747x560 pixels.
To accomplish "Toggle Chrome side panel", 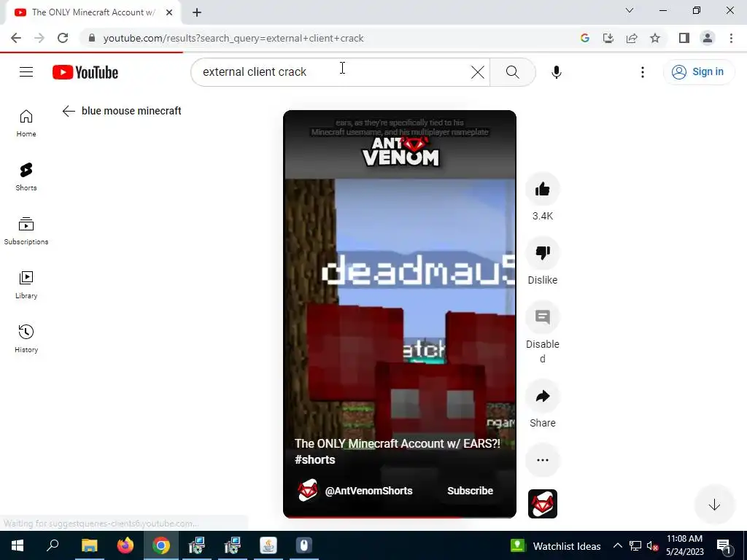I will (684, 38).
